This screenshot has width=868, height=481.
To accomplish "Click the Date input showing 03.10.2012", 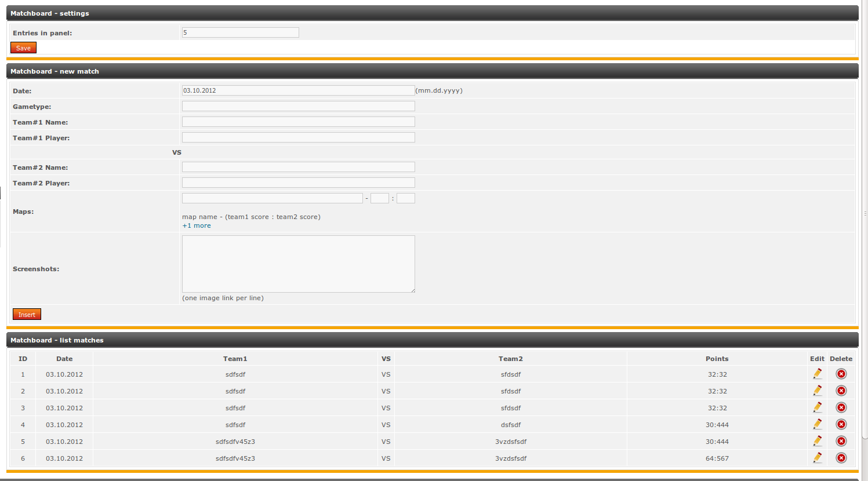I will (298, 90).
